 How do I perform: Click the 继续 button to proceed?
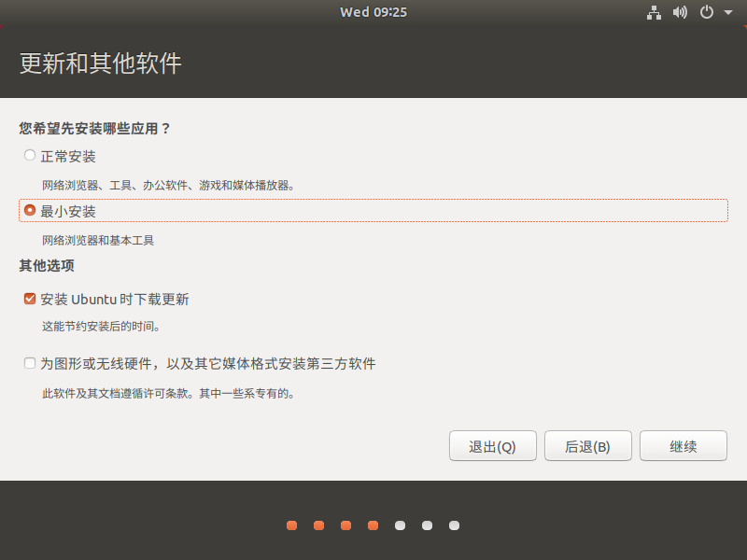coord(684,446)
